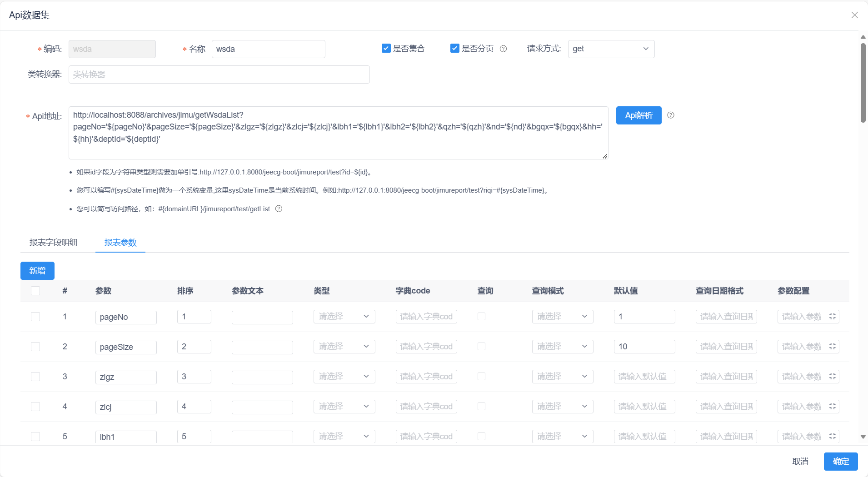Disable the 是否分页 checkbox
The width and height of the screenshot is (868, 477).
coord(454,48)
